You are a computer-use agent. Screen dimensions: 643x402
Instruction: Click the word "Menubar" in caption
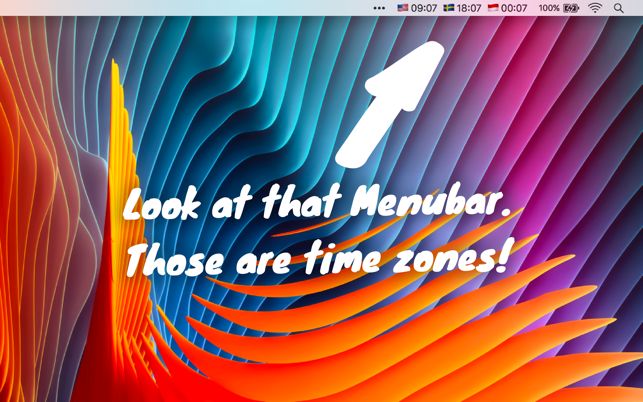coord(425,202)
